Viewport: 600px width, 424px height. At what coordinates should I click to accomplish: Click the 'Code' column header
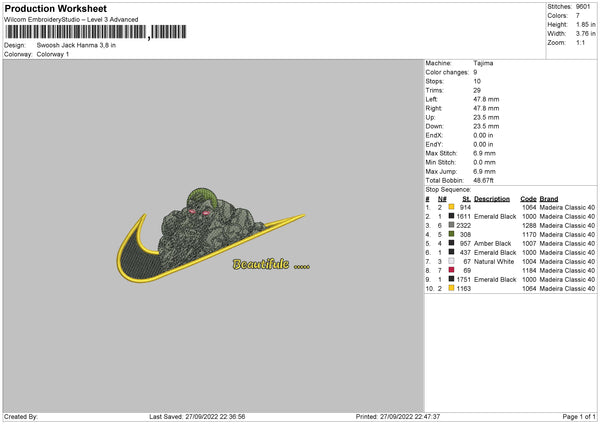tap(528, 199)
